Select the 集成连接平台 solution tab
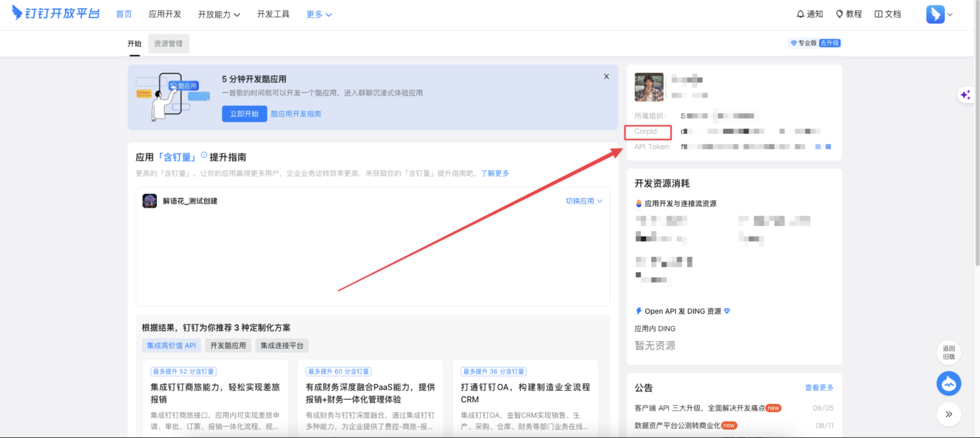This screenshot has height=438, width=980. pyautogui.click(x=282, y=345)
